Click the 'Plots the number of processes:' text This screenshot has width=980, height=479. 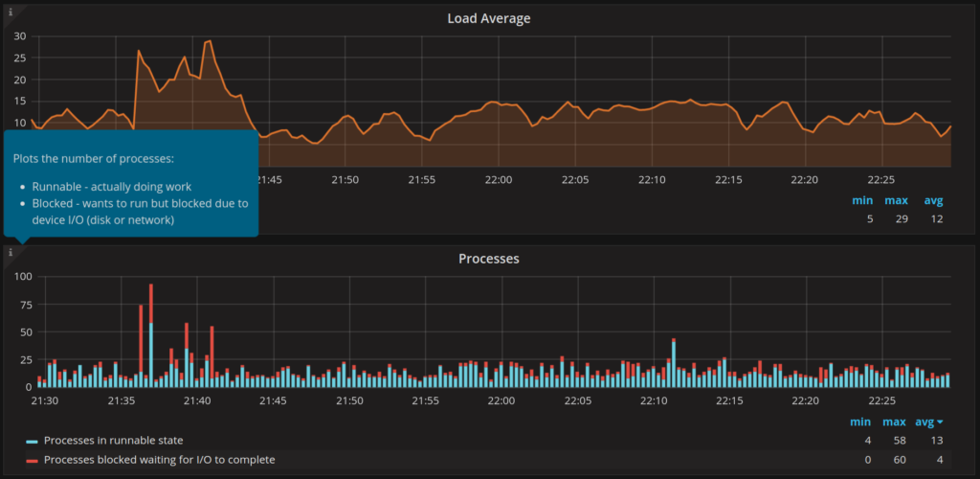[x=93, y=159]
